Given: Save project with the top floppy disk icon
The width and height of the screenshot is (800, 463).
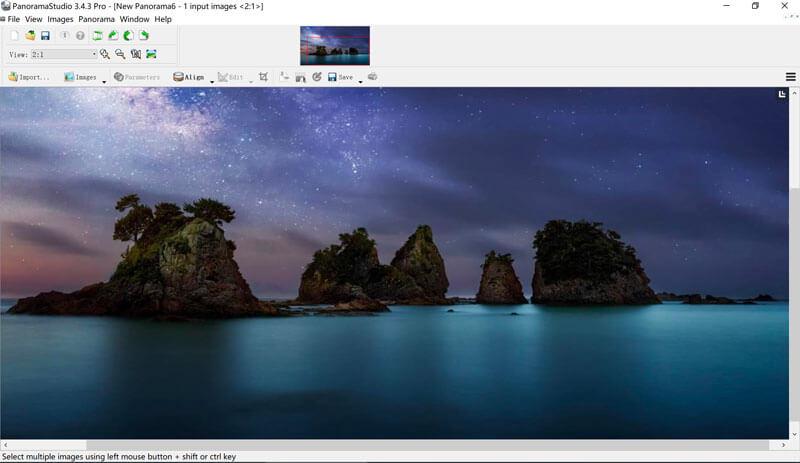Looking at the screenshot, I should [45, 35].
